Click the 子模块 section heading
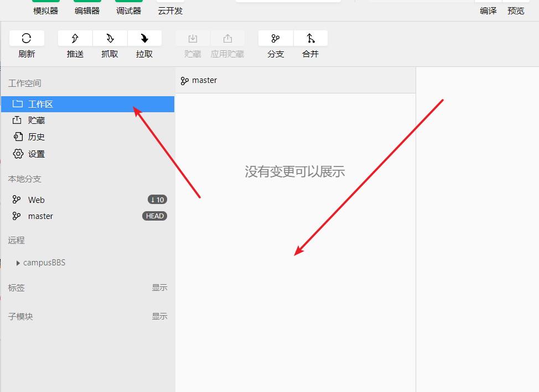539x392 pixels. 20,316
